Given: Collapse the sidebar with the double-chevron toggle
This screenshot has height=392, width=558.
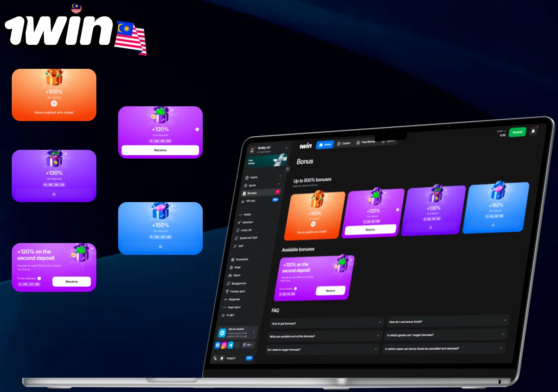Looking at the screenshot, I should pos(287,169).
